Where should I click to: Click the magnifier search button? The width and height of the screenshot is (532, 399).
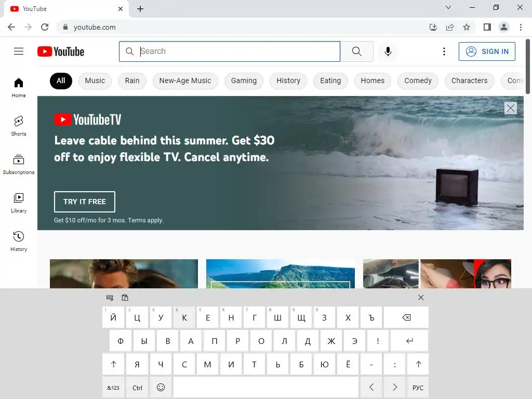[356, 51]
